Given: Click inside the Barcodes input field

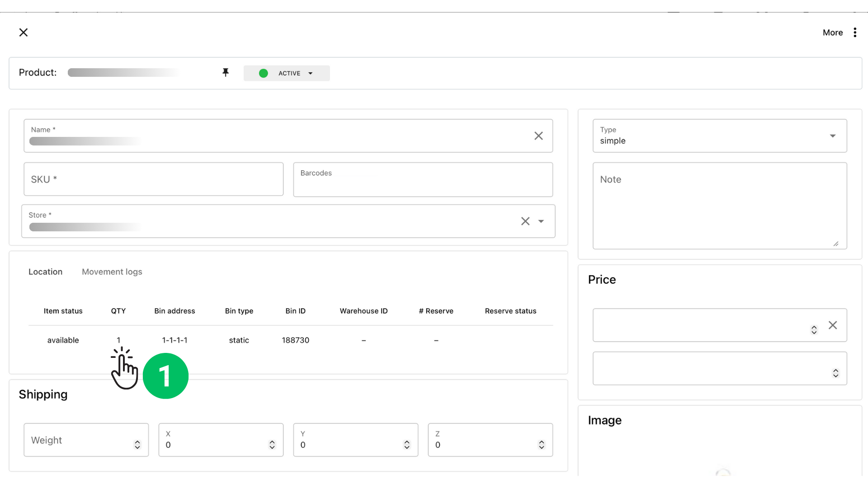Looking at the screenshot, I should point(423,179).
